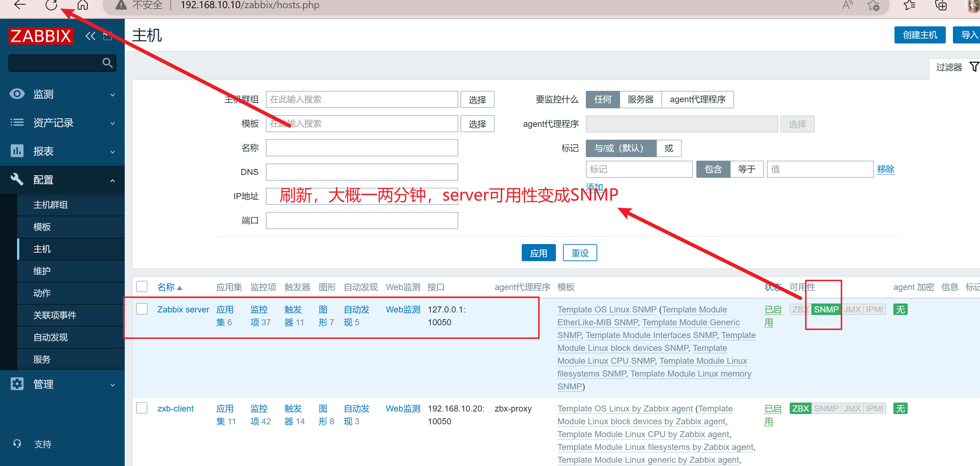Click the encryption 无 badge for Zabbix server
The height and width of the screenshot is (466, 980).
pyautogui.click(x=900, y=309)
